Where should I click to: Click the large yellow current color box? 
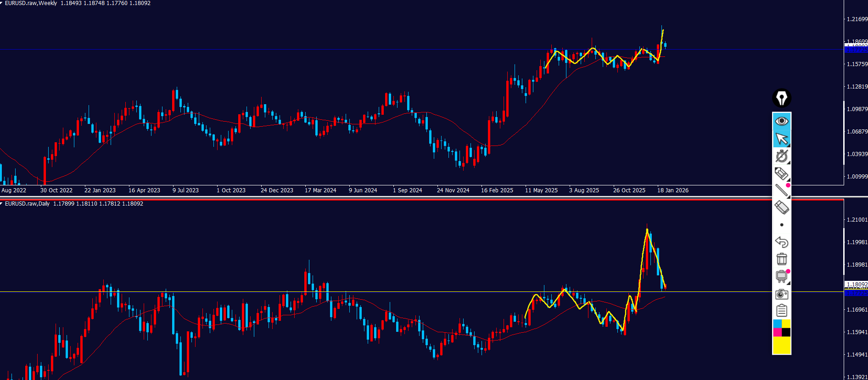click(x=782, y=346)
